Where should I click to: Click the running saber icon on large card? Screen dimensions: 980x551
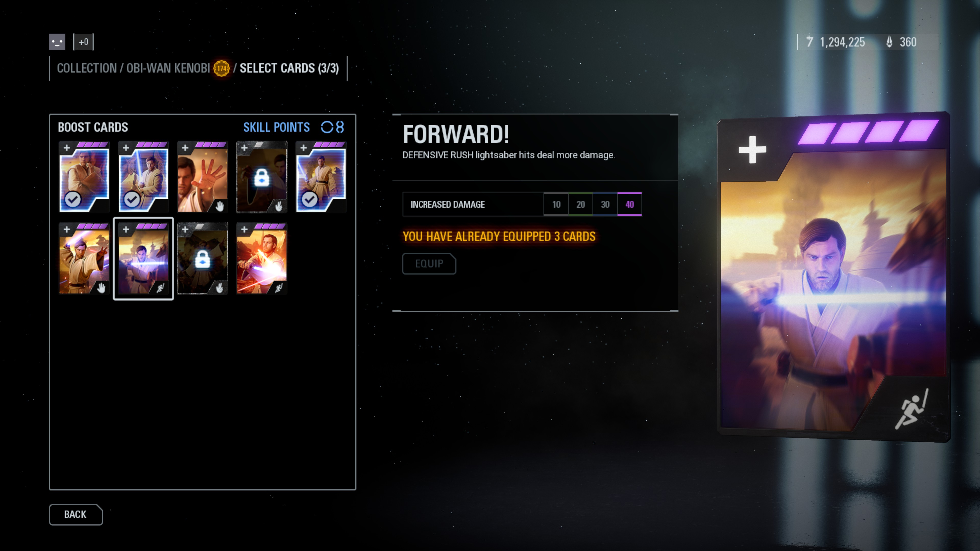(912, 409)
